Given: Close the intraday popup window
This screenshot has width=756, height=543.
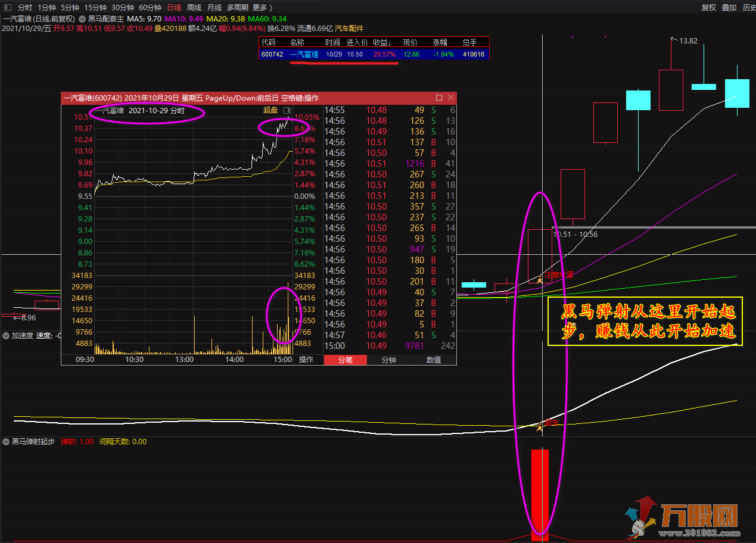Looking at the screenshot, I should pyautogui.click(x=451, y=98).
